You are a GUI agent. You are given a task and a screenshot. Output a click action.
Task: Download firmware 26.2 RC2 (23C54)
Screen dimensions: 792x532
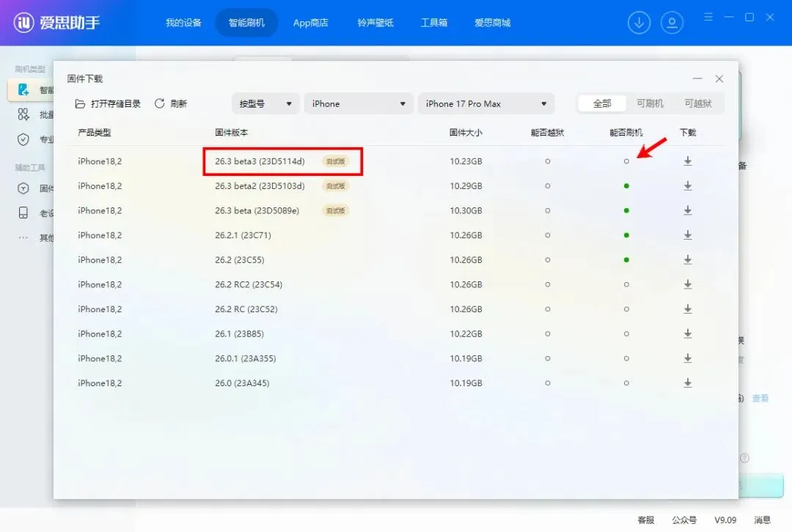687,284
